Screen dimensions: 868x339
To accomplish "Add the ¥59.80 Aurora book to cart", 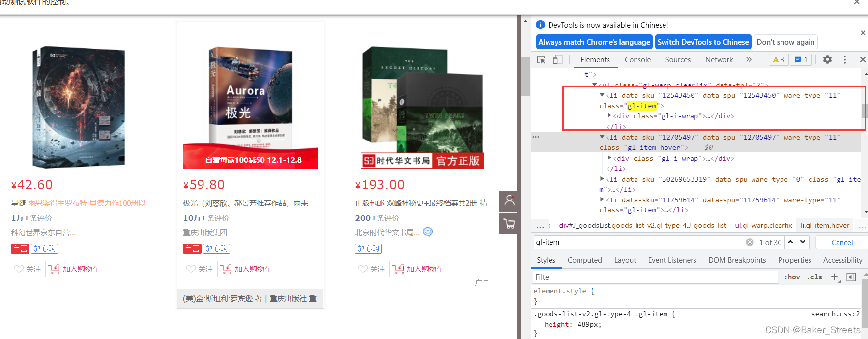I will coord(247,269).
